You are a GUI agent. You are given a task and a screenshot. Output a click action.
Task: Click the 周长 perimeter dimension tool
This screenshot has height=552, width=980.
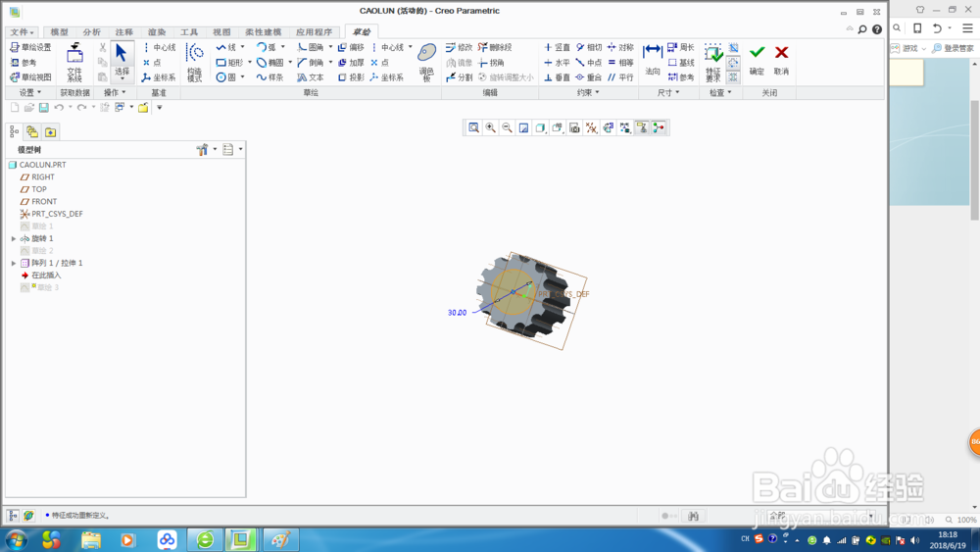(681, 47)
